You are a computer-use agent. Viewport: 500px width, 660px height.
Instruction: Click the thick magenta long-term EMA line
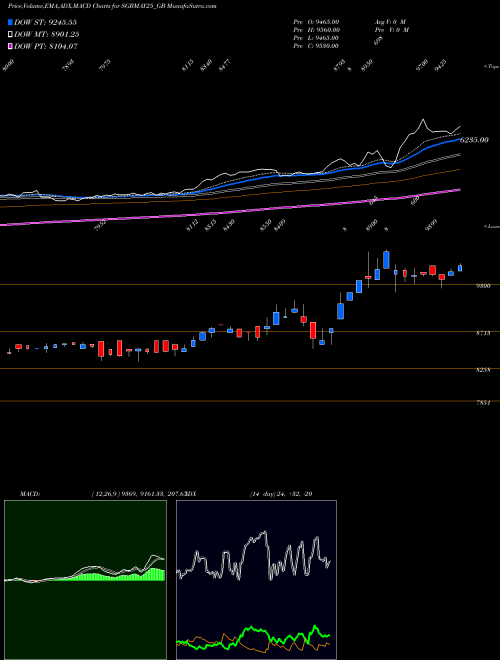(231, 211)
